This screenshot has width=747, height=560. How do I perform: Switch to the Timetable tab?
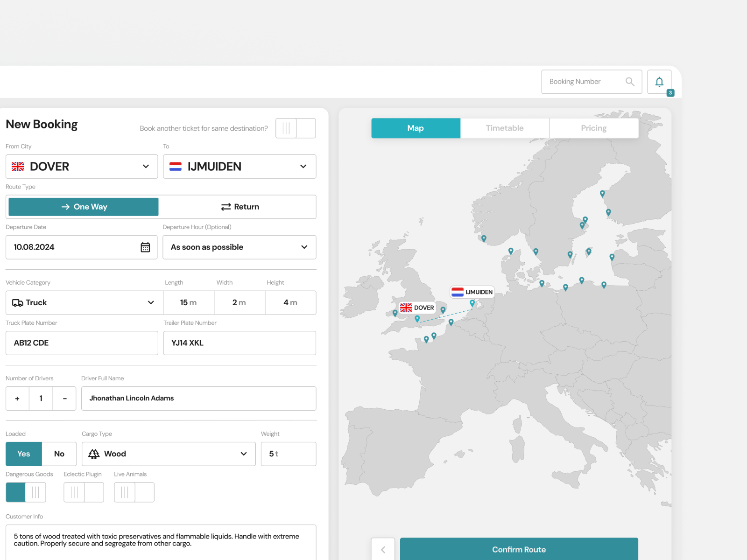[505, 128]
